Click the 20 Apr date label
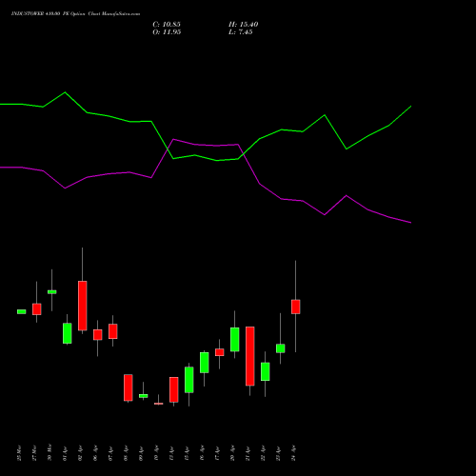Image resolution: width=476 pixels, height=476 pixels. (x=232, y=454)
